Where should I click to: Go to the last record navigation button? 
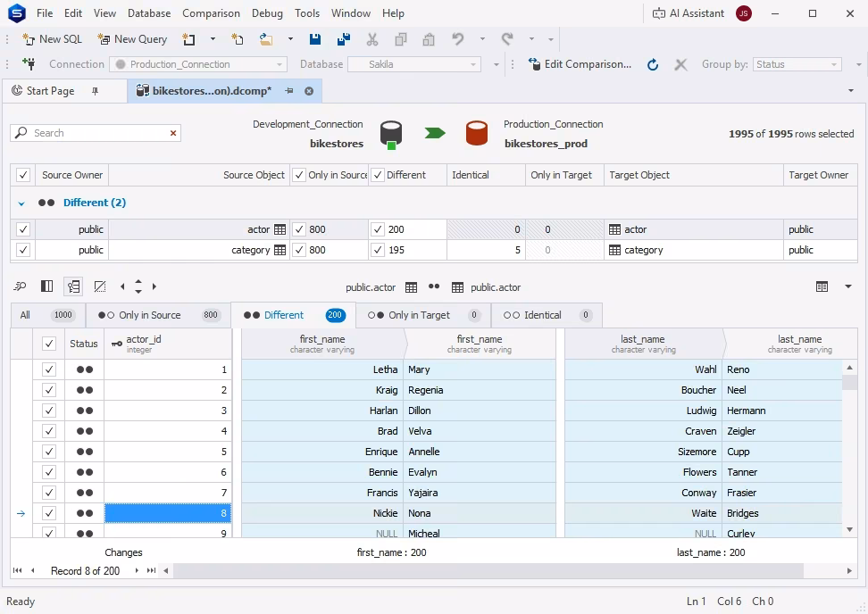tap(151, 570)
